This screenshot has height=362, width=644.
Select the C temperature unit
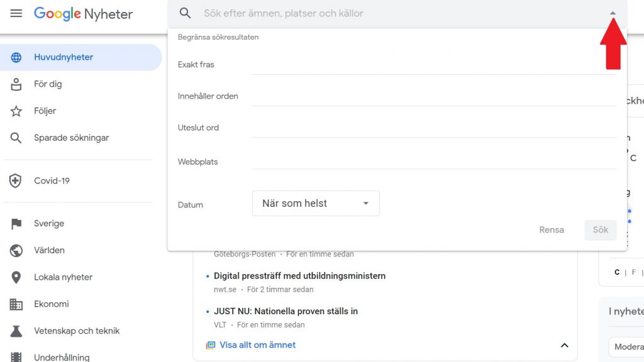[617, 273]
